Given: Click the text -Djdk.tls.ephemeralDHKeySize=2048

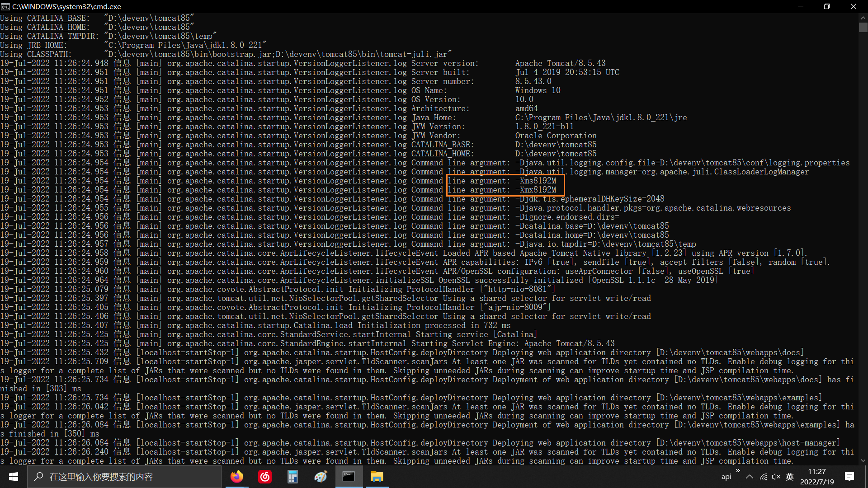Looking at the screenshot, I should point(590,199).
